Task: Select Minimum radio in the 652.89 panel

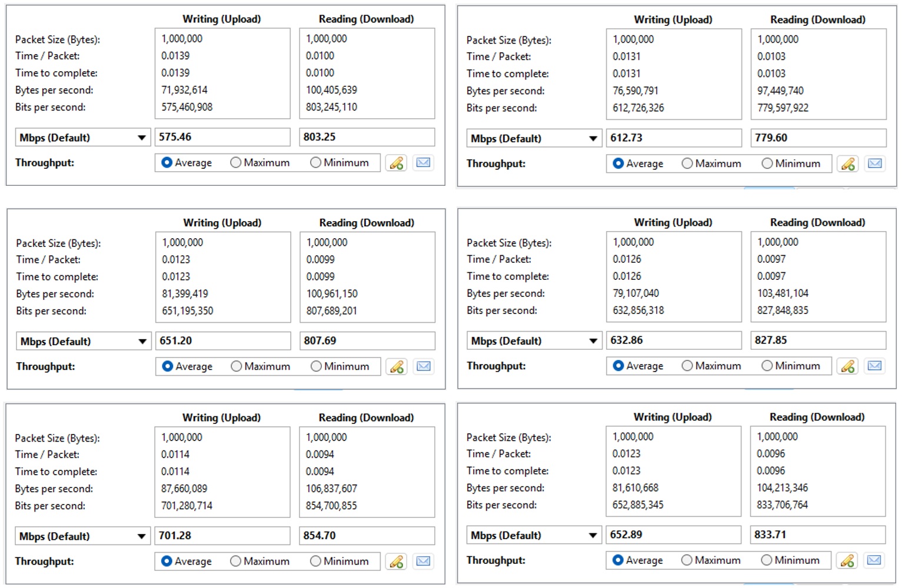Action: coord(767,560)
